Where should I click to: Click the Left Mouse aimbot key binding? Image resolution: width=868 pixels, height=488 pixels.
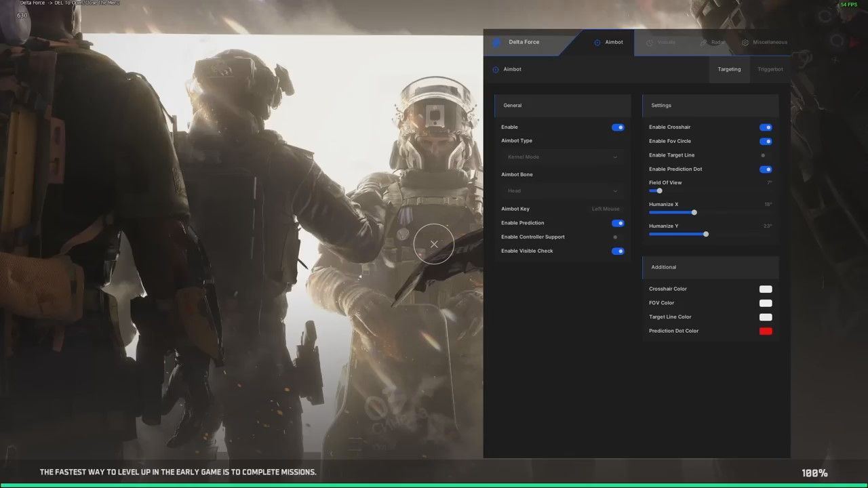tap(606, 209)
